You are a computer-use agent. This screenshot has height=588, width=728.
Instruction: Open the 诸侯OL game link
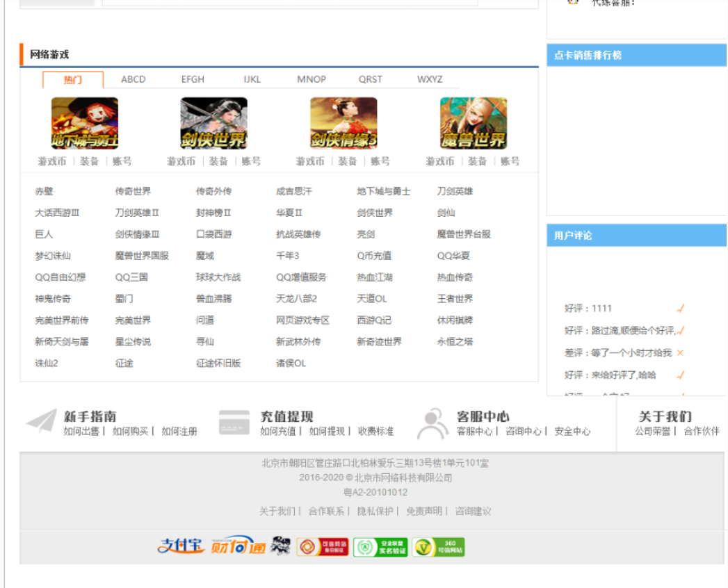coord(291,363)
